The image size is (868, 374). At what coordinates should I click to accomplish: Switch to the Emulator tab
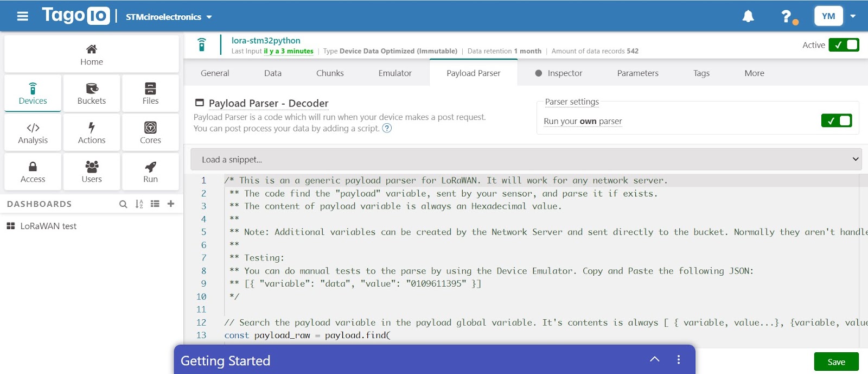(x=395, y=73)
